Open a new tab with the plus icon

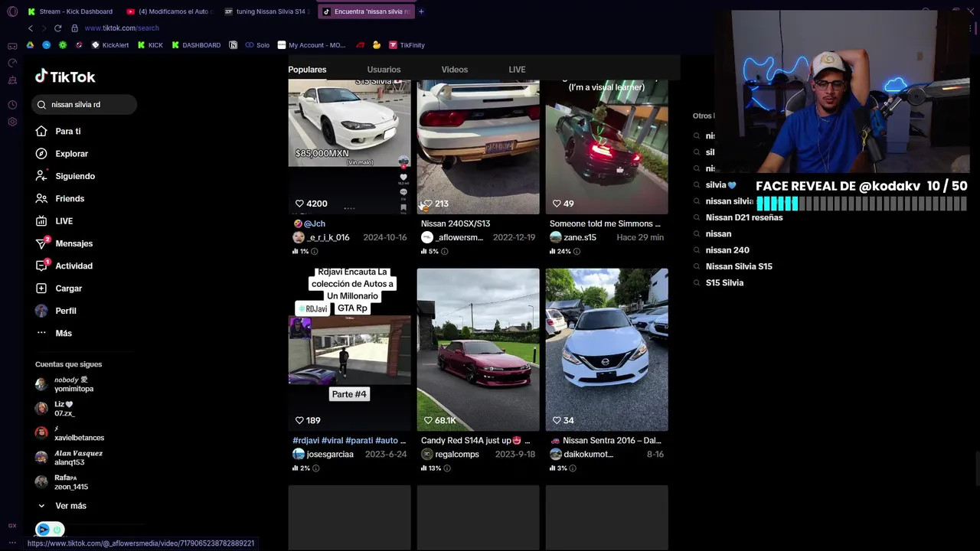click(421, 11)
